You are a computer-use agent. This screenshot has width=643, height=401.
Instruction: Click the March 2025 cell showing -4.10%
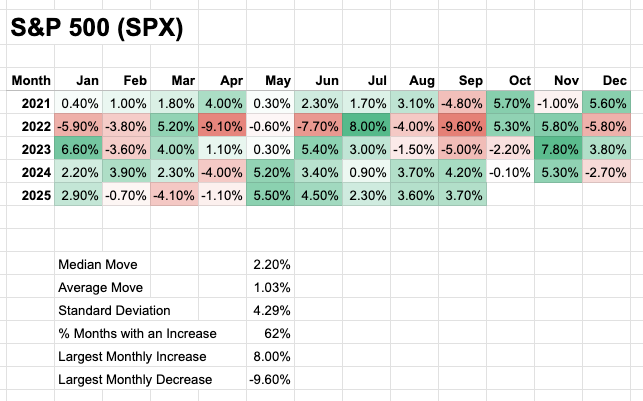click(172, 196)
